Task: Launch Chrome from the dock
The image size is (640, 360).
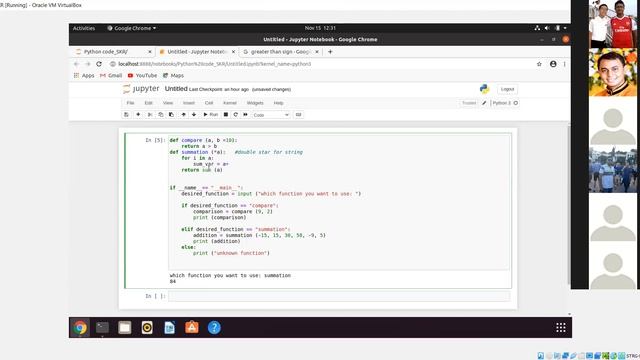Action: pyautogui.click(x=80, y=327)
